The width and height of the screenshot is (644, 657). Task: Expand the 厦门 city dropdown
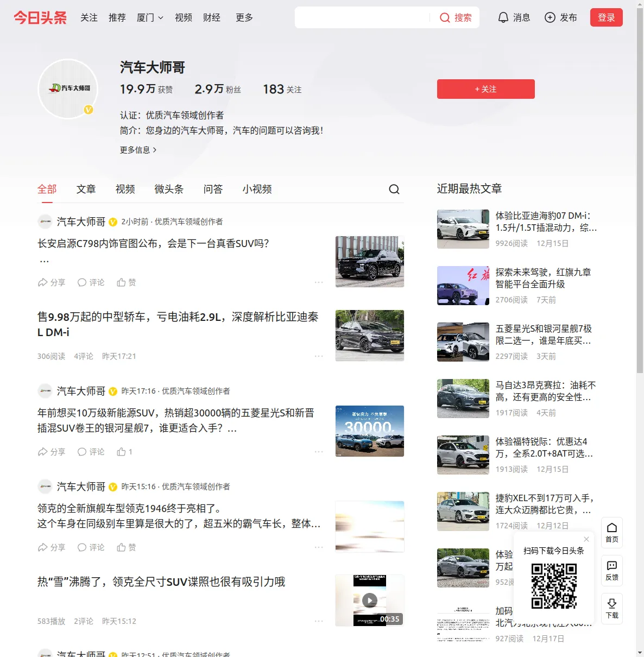150,18
